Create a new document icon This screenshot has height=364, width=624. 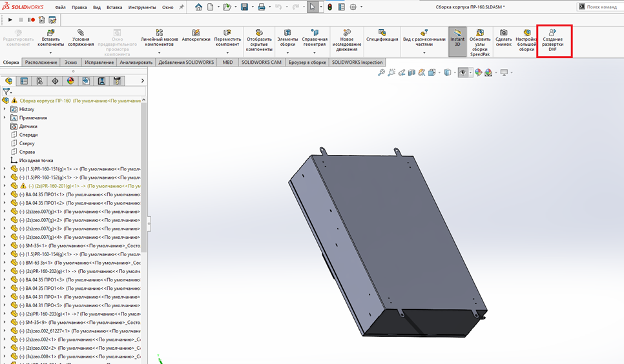[x=210, y=7]
